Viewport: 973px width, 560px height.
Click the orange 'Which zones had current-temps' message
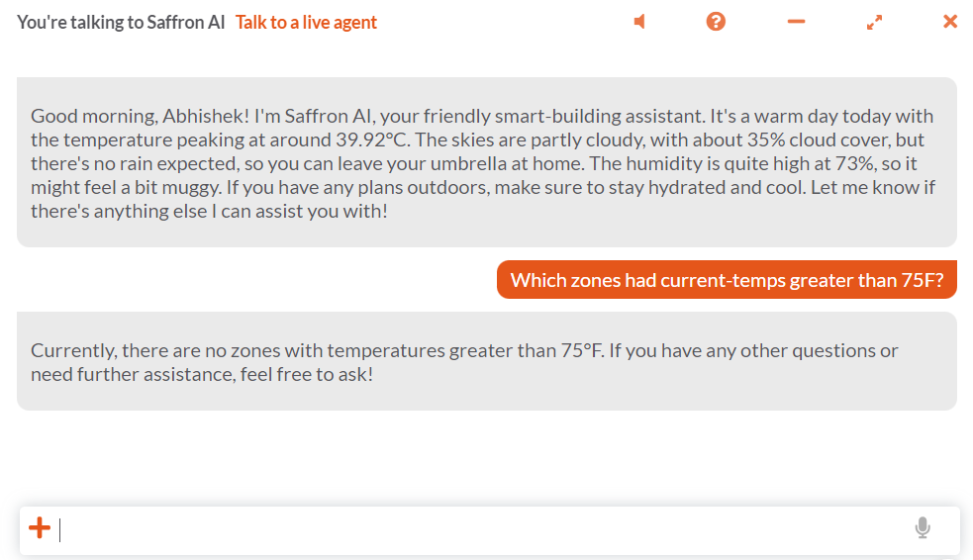click(x=727, y=280)
